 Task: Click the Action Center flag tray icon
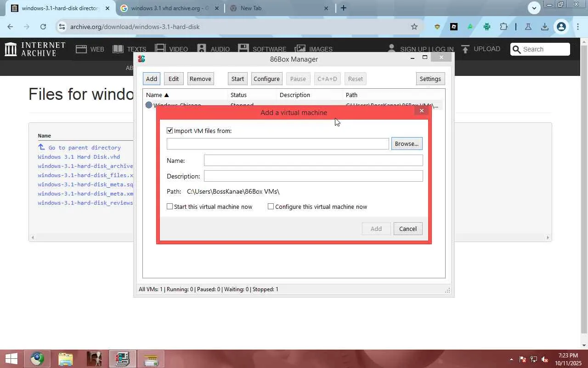(523, 359)
